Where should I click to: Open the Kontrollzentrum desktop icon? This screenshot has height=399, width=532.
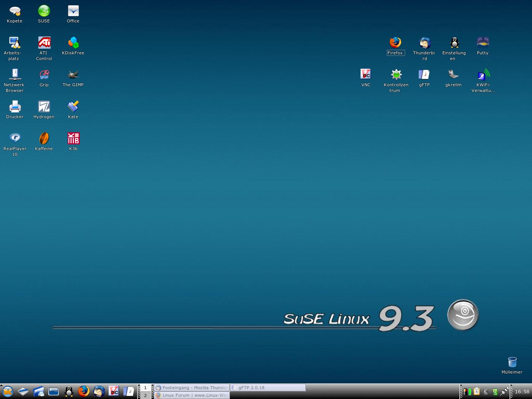pyautogui.click(x=395, y=81)
